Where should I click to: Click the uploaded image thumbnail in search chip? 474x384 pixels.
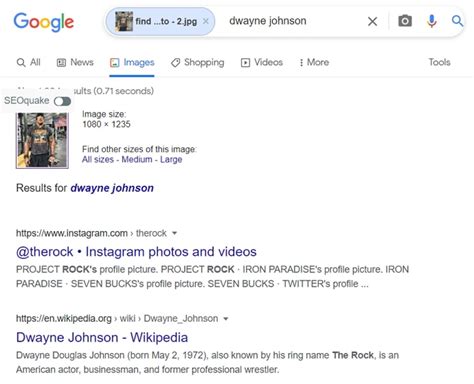[x=124, y=21]
